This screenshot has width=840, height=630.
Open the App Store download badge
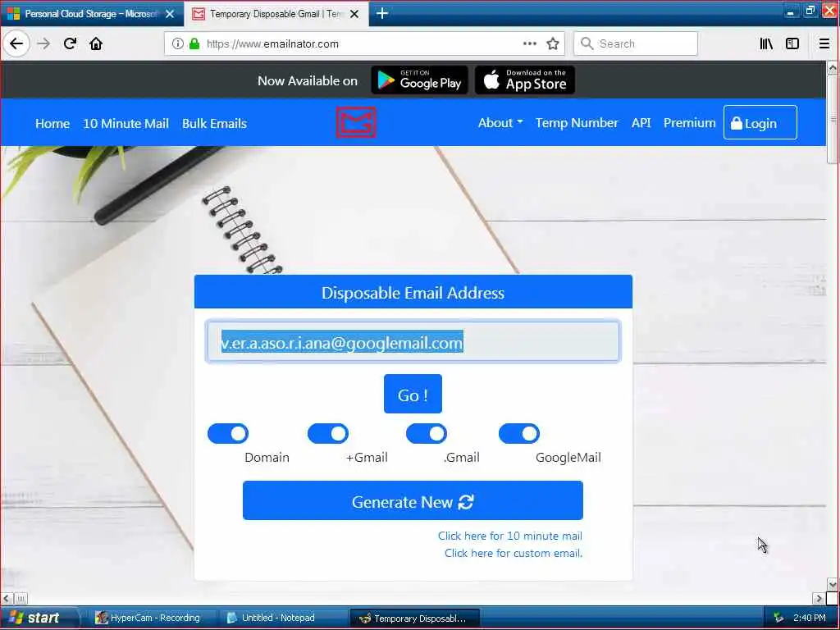click(x=525, y=80)
